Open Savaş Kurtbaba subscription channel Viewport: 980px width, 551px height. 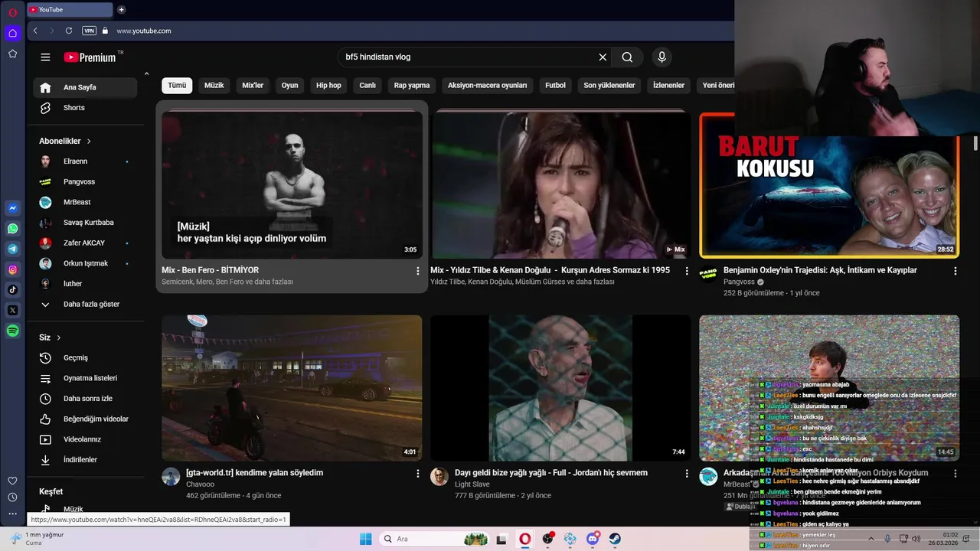(85, 223)
